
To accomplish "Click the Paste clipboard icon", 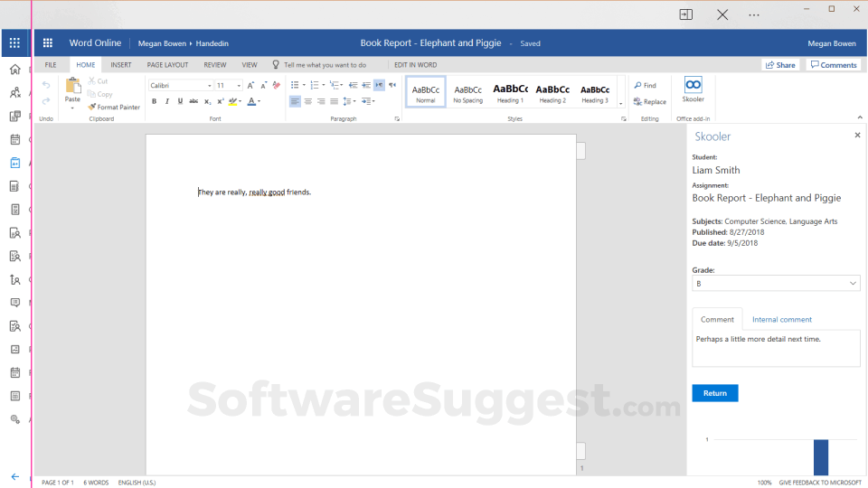I will coord(72,86).
